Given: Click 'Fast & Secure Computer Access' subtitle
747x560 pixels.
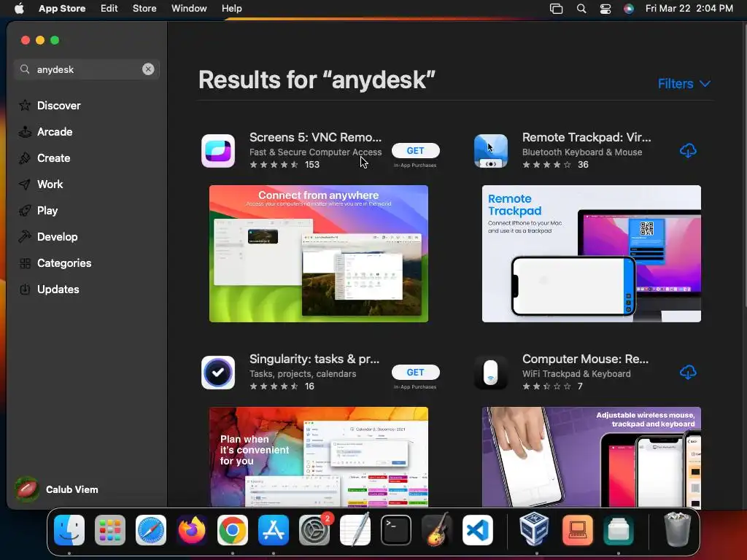Looking at the screenshot, I should tap(315, 152).
